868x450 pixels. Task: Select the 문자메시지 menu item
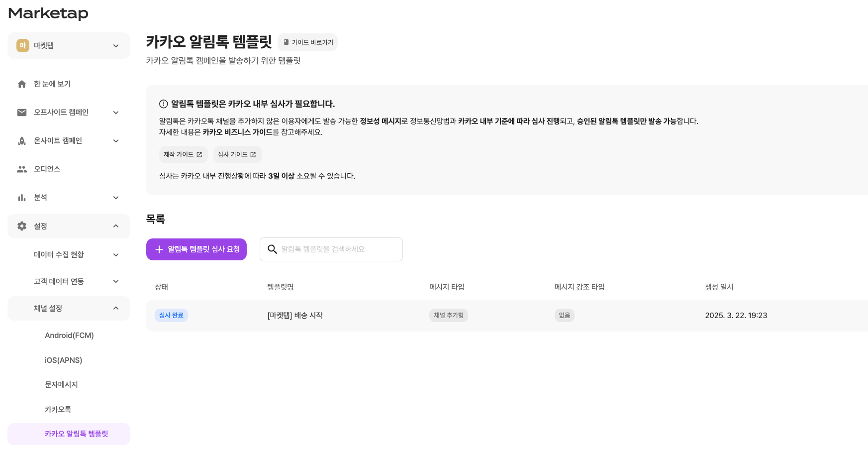61,385
